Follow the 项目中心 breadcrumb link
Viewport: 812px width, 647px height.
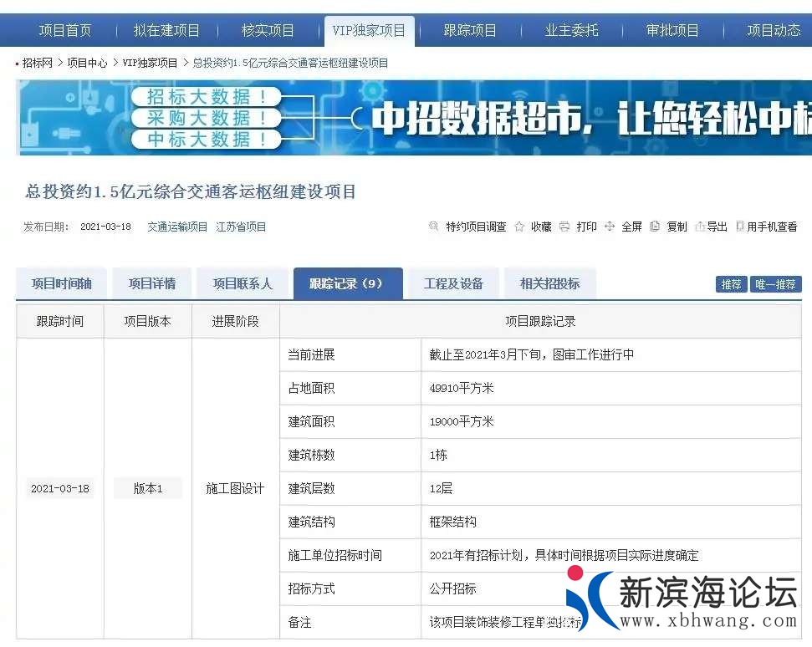87,63
